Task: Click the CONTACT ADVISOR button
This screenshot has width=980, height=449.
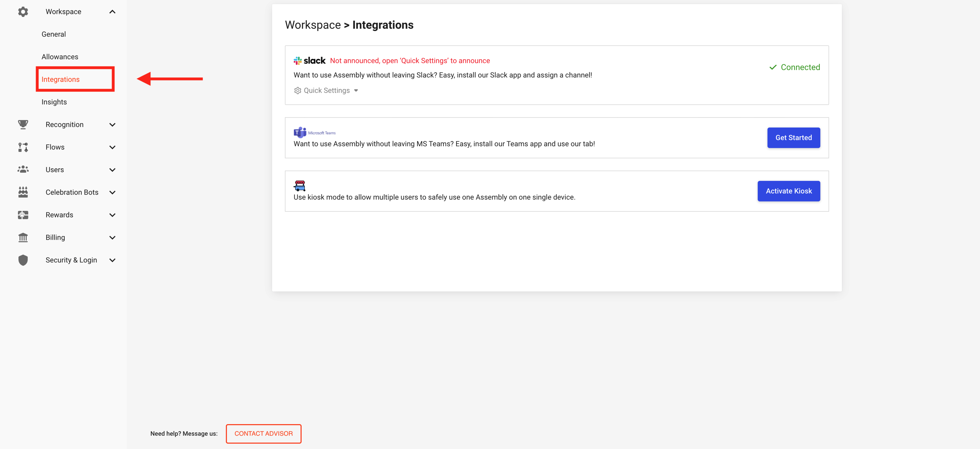Action: 263,433
